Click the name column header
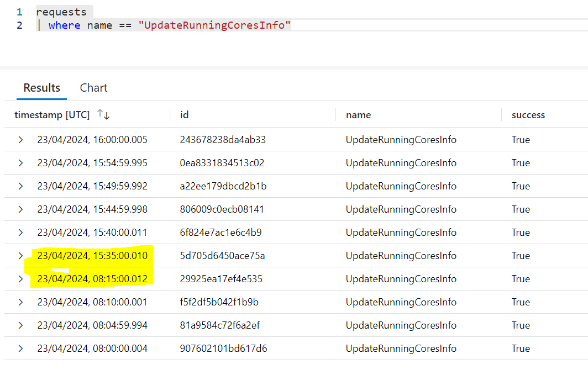 [x=359, y=114]
